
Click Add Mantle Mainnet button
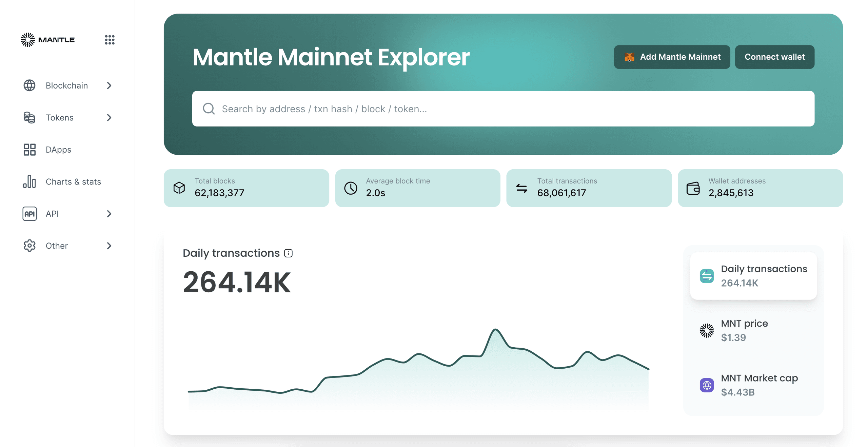coord(673,56)
